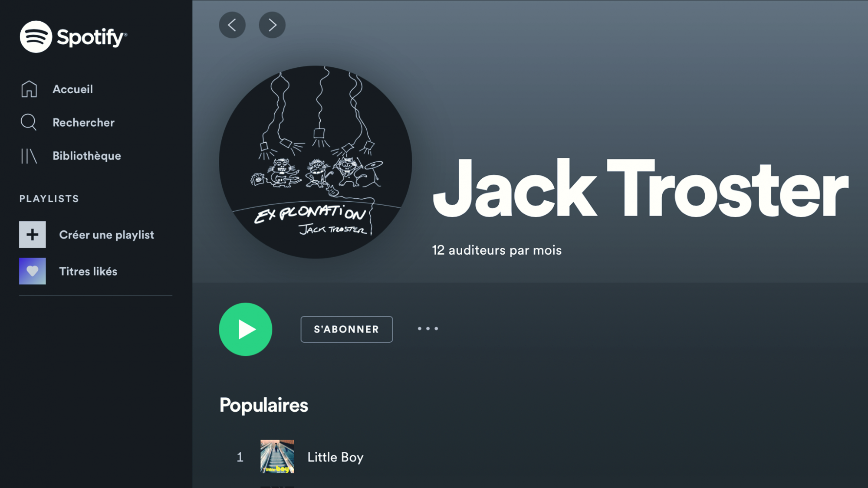Subscribe using the S'ABONNER button

pyautogui.click(x=347, y=329)
